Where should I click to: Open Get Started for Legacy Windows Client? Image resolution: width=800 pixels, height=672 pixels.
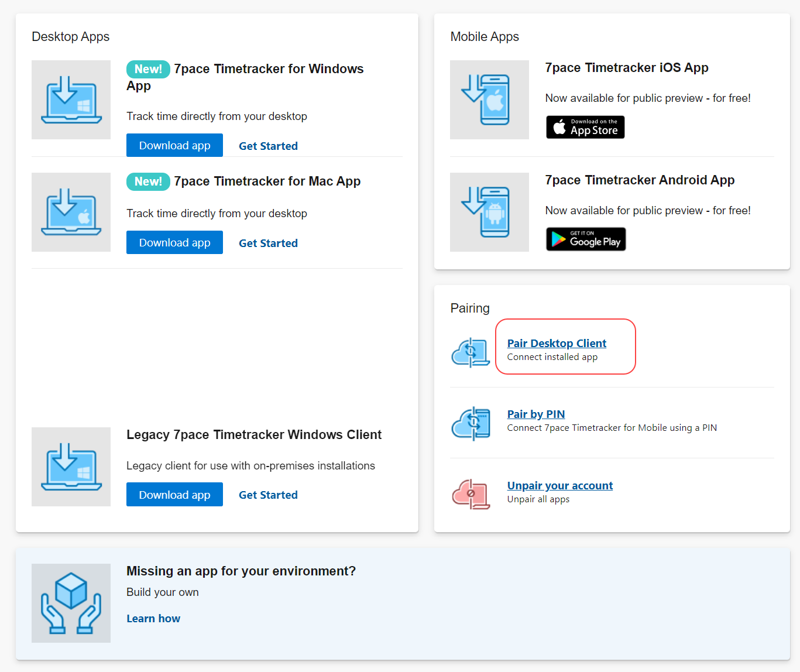pyautogui.click(x=268, y=495)
